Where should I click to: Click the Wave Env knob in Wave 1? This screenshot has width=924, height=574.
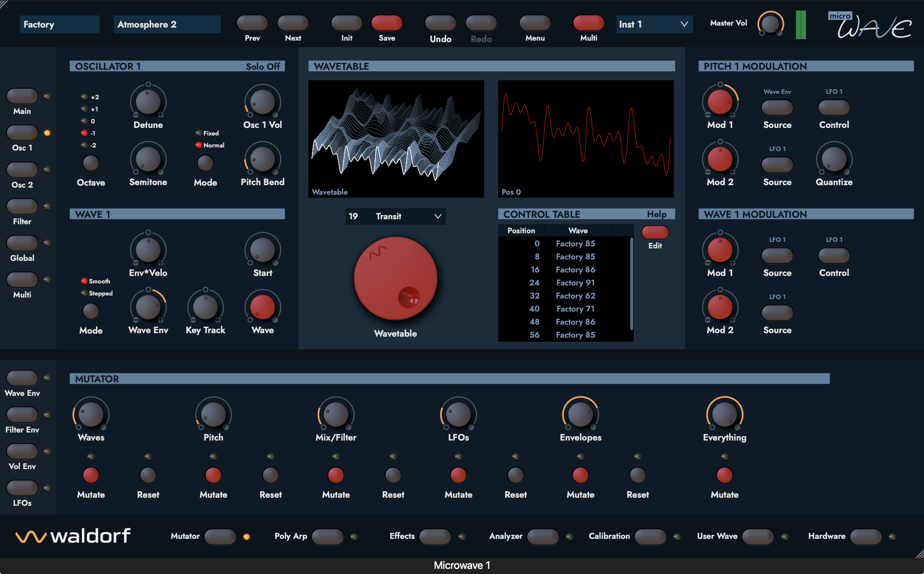coord(148,307)
